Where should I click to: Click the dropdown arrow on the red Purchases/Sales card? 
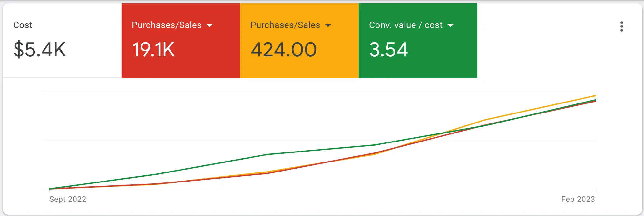click(210, 25)
